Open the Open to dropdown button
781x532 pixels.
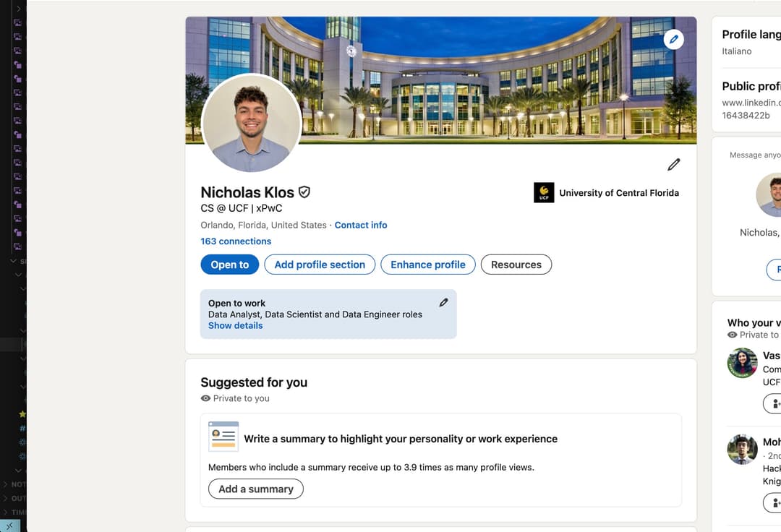[x=230, y=265]
